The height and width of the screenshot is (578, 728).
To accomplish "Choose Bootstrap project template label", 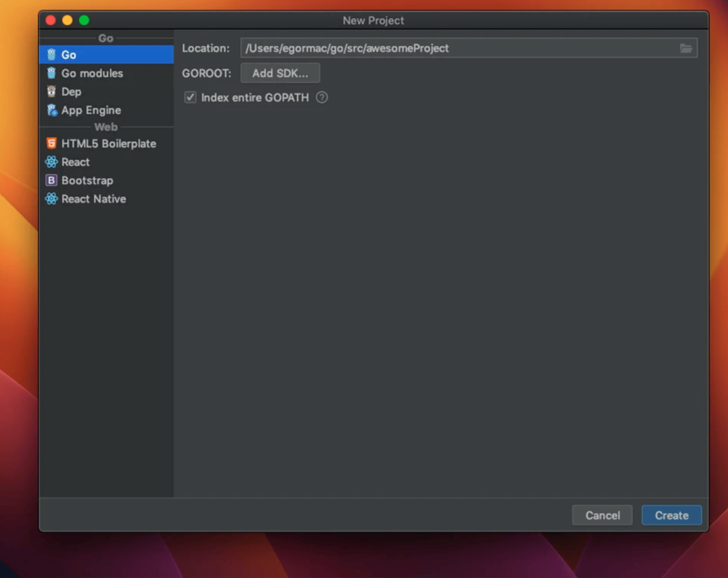I will coord(87,181).
